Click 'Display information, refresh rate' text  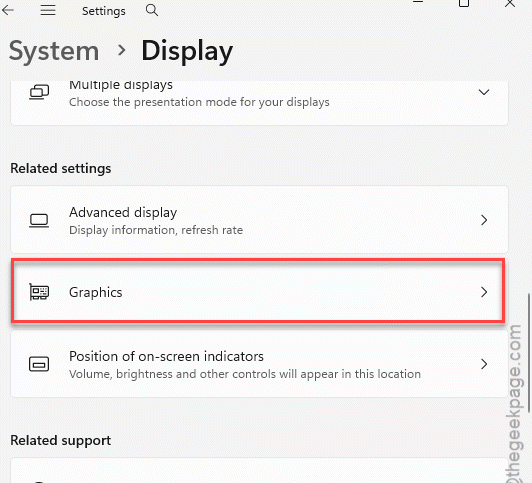click(156, 230)
